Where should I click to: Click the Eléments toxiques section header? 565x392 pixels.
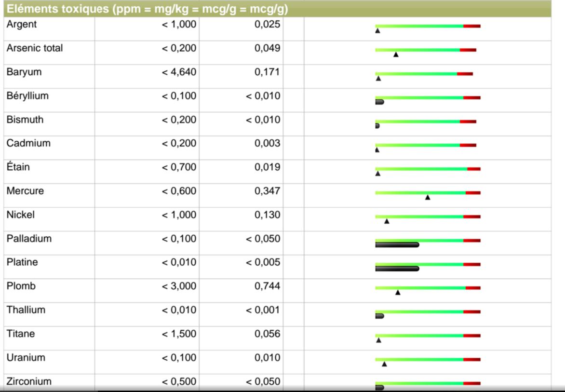click(148, 9)
